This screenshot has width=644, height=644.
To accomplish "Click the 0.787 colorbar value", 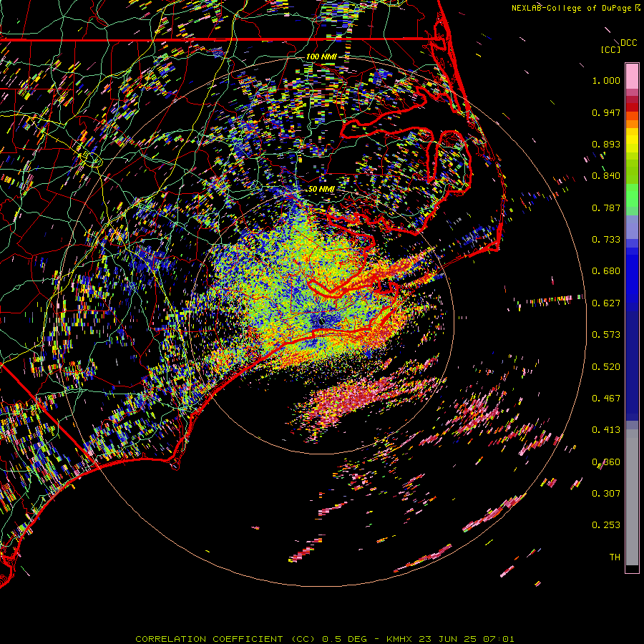I will point(606,208).
